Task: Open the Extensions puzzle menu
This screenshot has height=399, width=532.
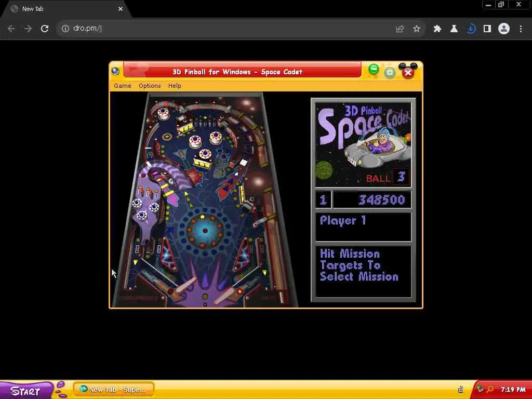Action: 437,29
